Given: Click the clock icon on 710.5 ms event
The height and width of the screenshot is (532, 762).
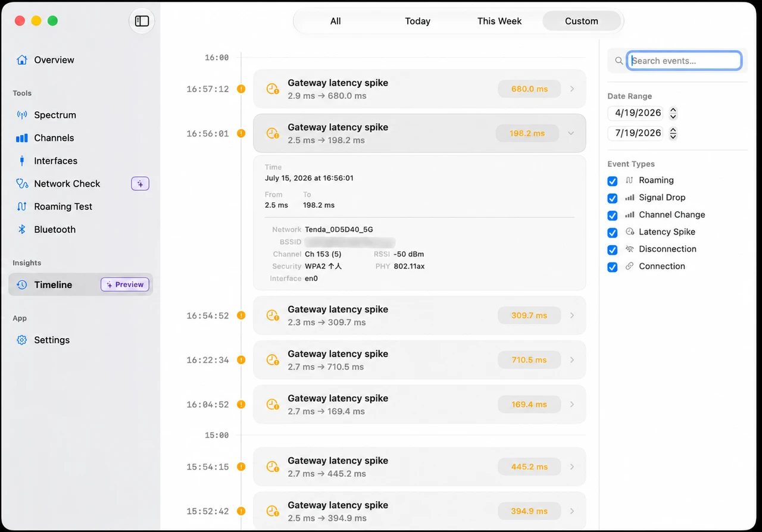Looking at the screenshot, I should point(273,360).
